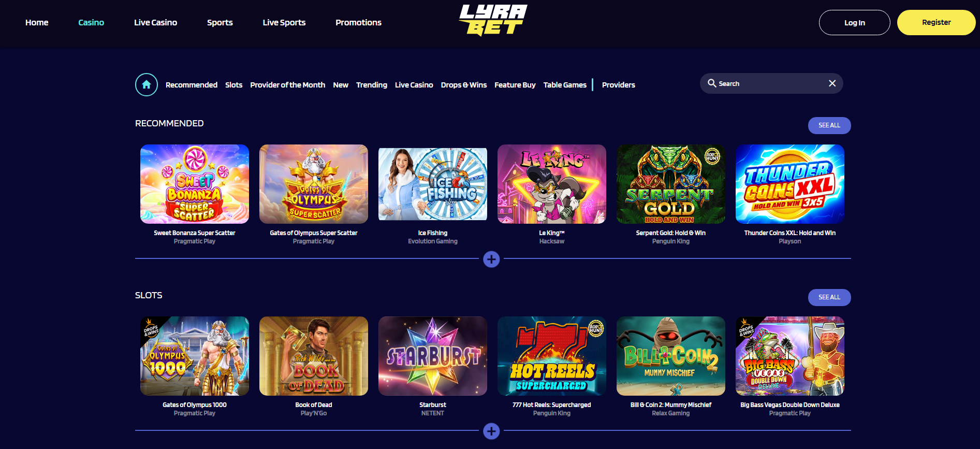The height and width of the screenshot is (449, 980).
Task: Click the LyraBet logo
Action: [493, 20]
